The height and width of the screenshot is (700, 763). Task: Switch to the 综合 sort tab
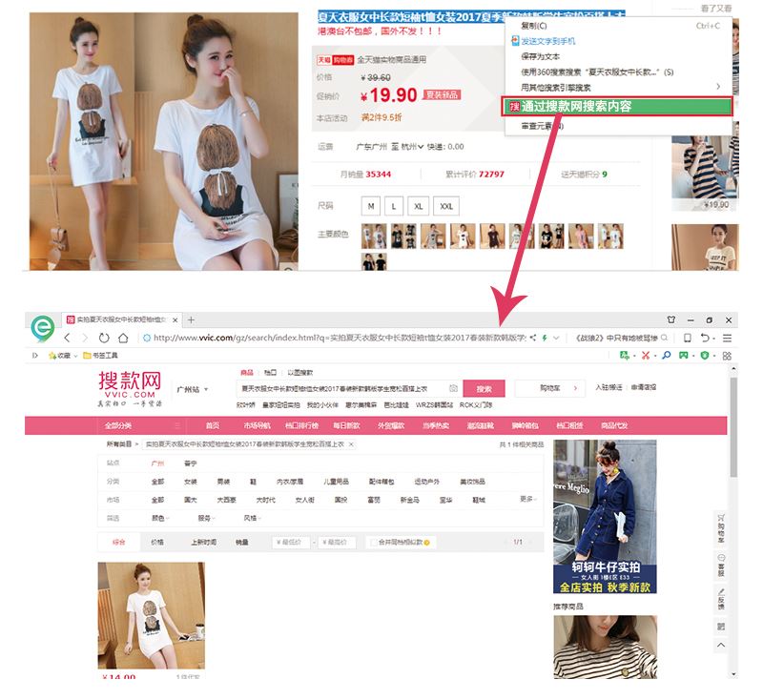pyautogui.click(x=118, y=542)
